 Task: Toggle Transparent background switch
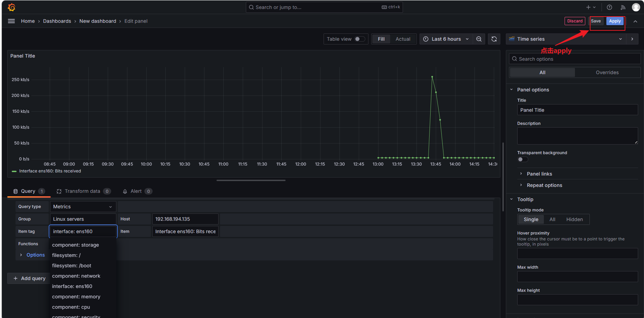tap(523, 159)
